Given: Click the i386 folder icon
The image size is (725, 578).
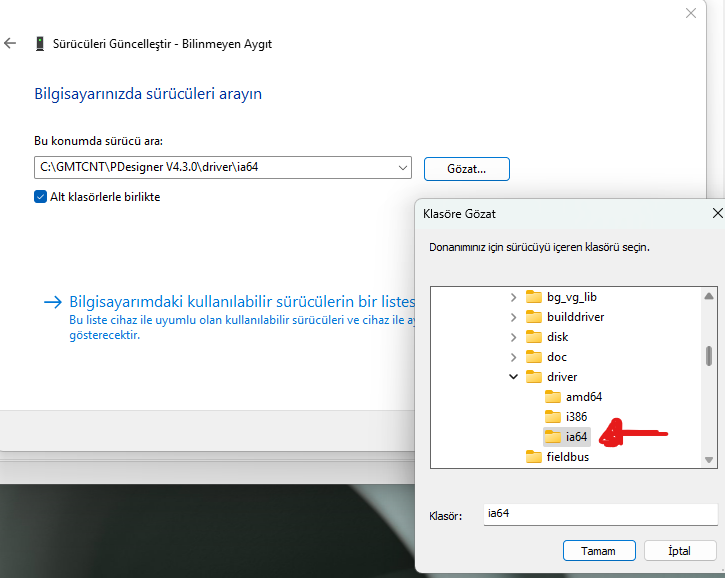Looking at the screenshot, I should pos(553,416).
